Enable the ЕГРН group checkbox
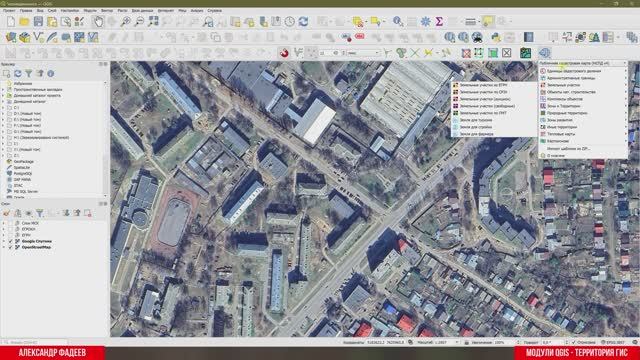Screen dimensions: 640x360 [11, 236]
